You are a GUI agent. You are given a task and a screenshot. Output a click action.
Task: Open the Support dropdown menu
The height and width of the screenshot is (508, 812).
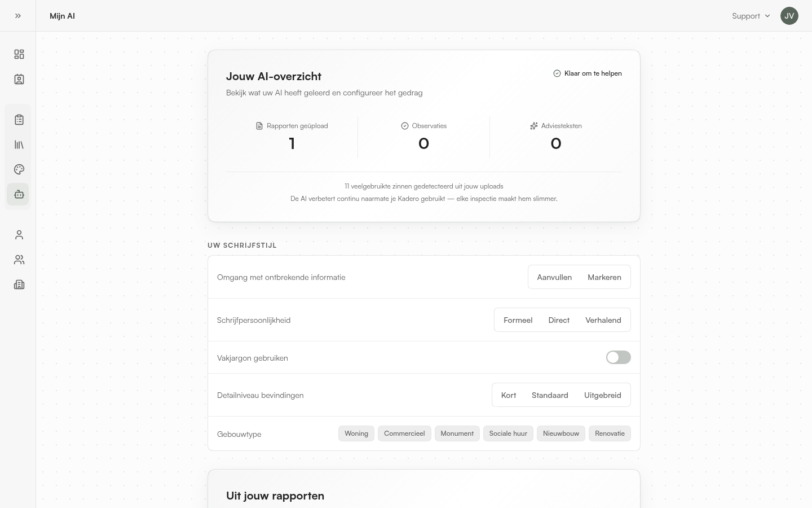(751, 16)
